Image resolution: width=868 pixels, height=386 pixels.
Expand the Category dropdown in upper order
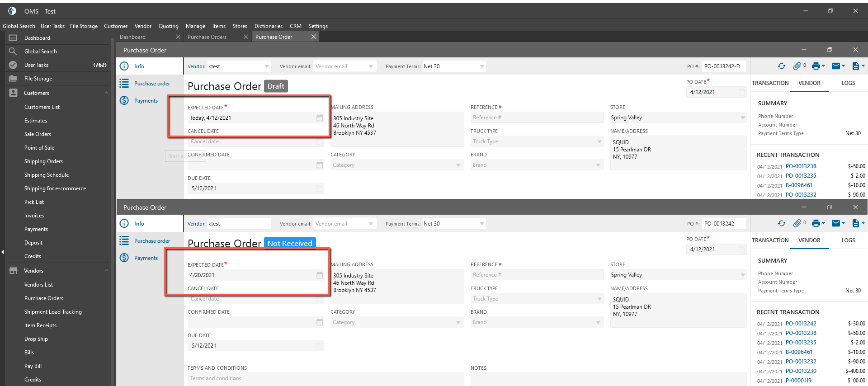tap(458, 165)
